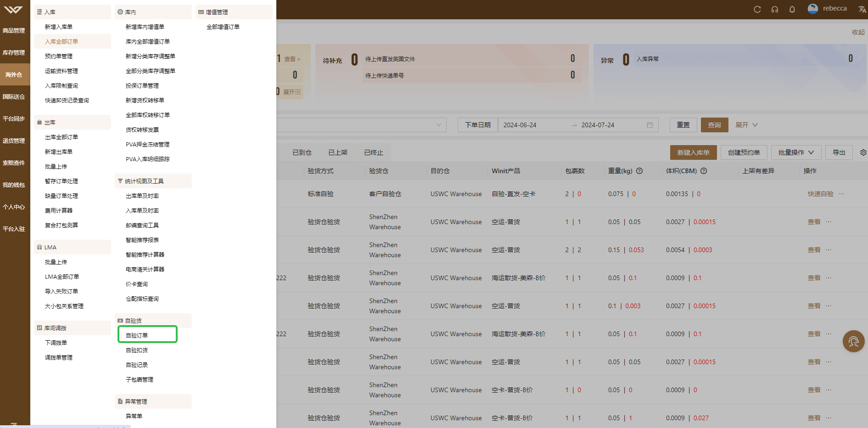Select 商品管理 in the sidebar
This screenshot has width=868, height=428.
click(14, 31)
